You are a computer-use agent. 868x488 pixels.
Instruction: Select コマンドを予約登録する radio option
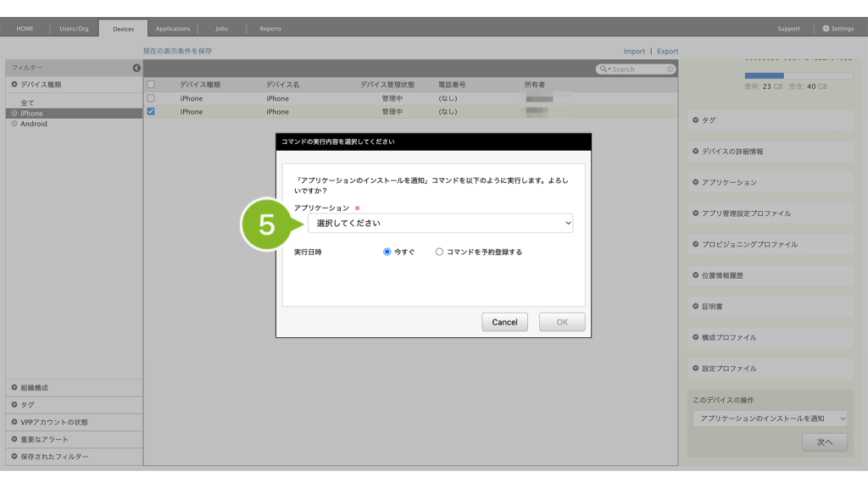coord(439,252)
